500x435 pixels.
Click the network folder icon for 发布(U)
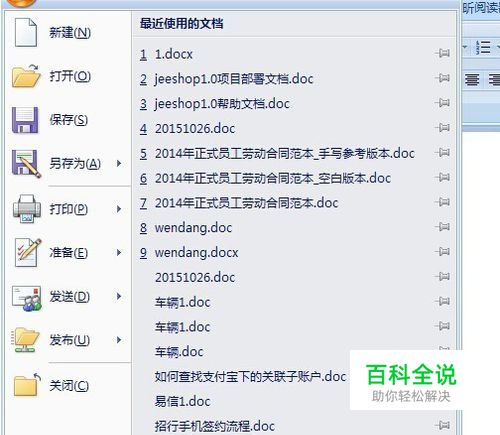(x=26, y=340)
